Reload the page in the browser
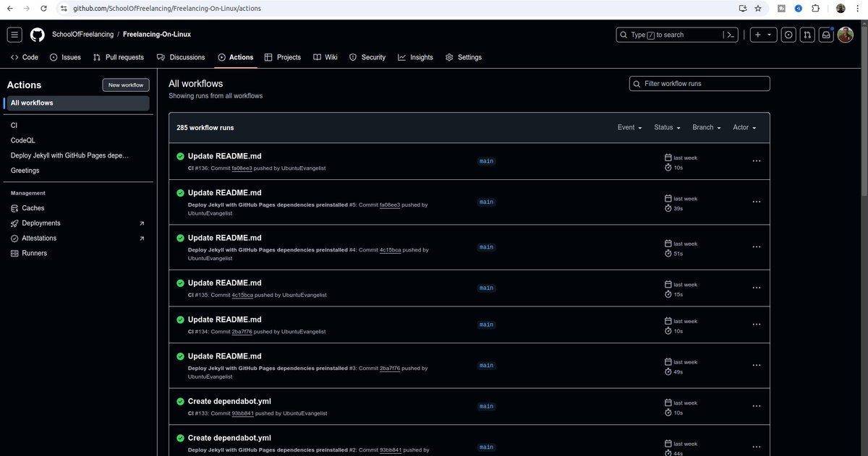The height and width of the screenshot is (456, 868). click(44, 9)
